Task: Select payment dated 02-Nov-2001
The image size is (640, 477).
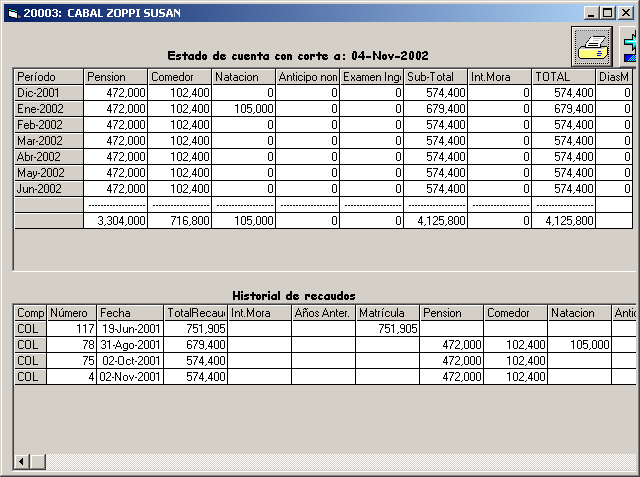Action: 130,377
